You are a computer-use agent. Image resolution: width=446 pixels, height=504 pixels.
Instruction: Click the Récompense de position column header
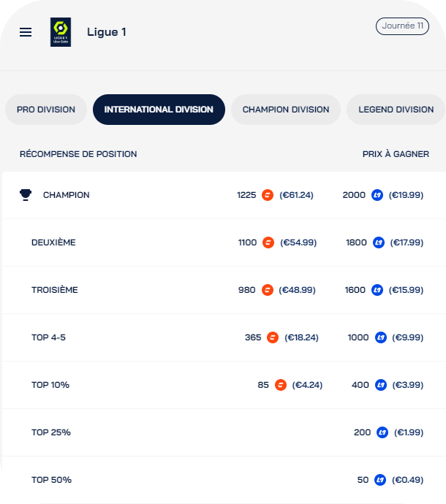[x=78, y=154]
